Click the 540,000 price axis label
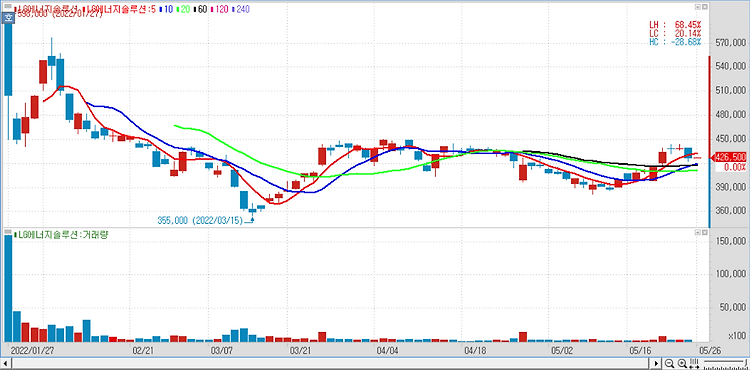Image resolution: width=750 pixels, height=370 pixels. pyautogui.click(x=730, y=67)
